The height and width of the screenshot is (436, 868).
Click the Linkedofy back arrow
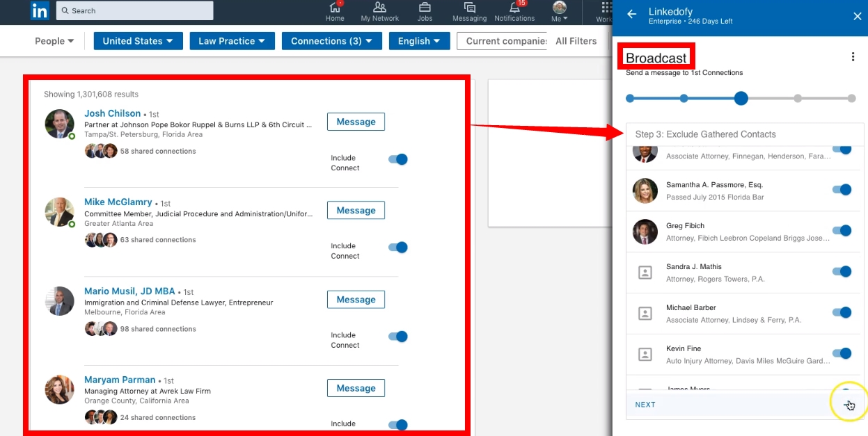click(632, 15)
